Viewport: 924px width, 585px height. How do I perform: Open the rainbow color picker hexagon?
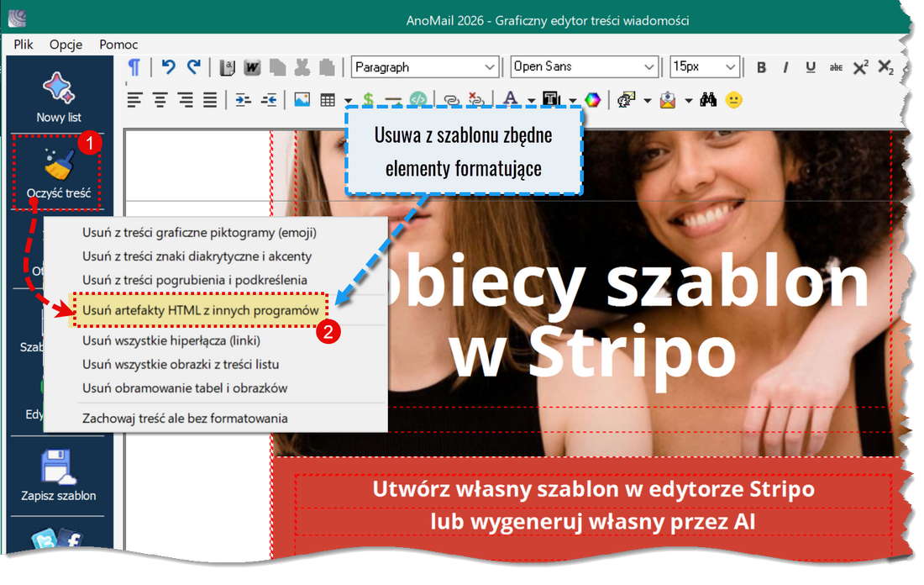[593, 100]
